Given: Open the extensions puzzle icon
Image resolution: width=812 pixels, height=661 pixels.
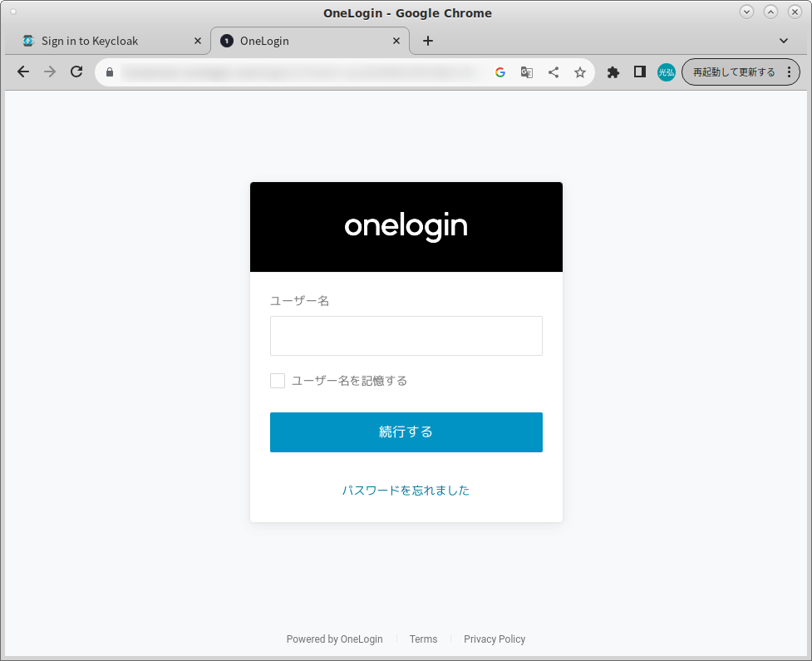Looking at the screenshot, I should point(613,72).
